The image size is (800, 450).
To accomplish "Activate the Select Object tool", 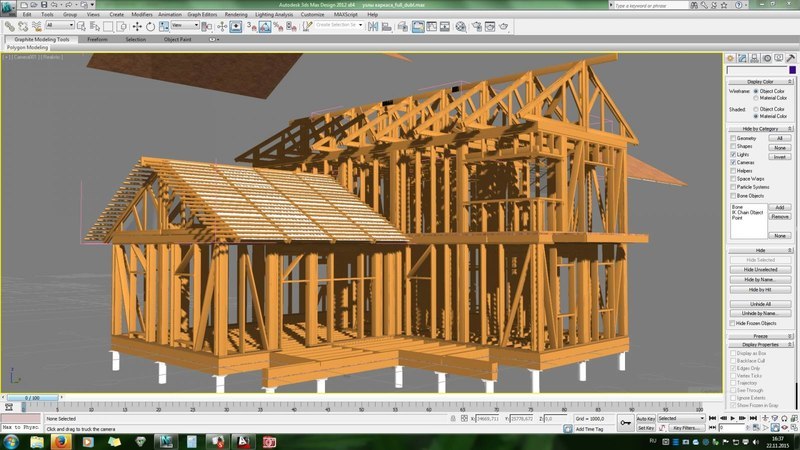I will coord(81,26).
